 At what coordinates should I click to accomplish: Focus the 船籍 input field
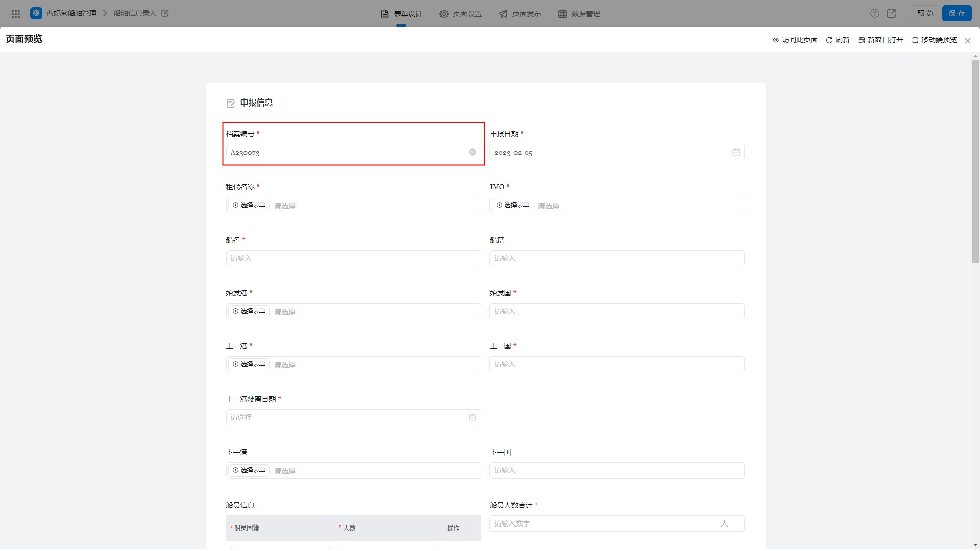coord(617,258)
